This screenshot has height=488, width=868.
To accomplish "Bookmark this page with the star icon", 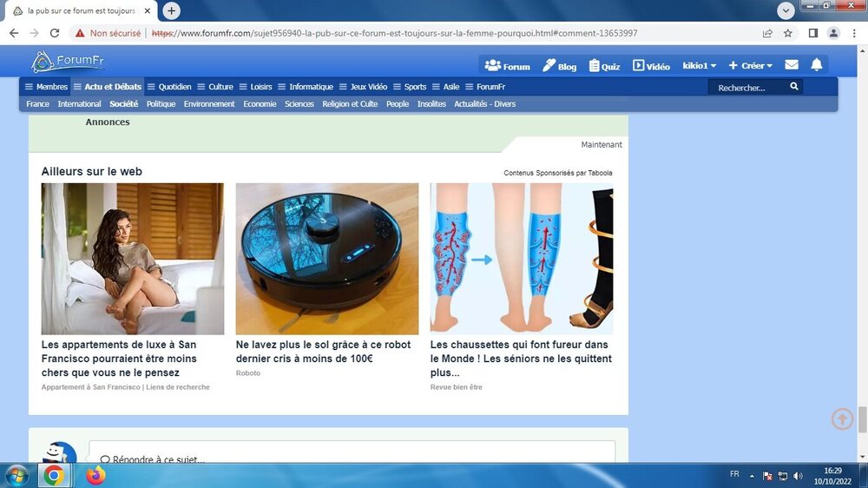I will click(788, 33).
